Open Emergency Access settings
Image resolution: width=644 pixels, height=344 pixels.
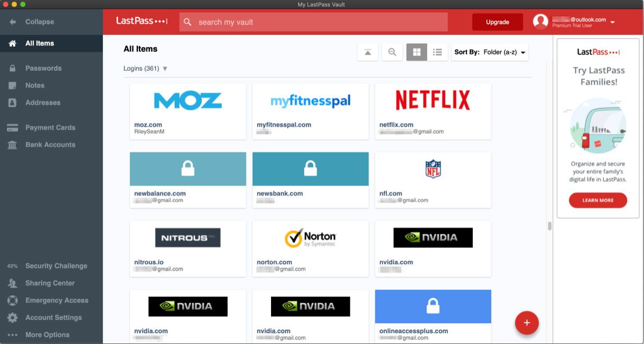[56, 300]
